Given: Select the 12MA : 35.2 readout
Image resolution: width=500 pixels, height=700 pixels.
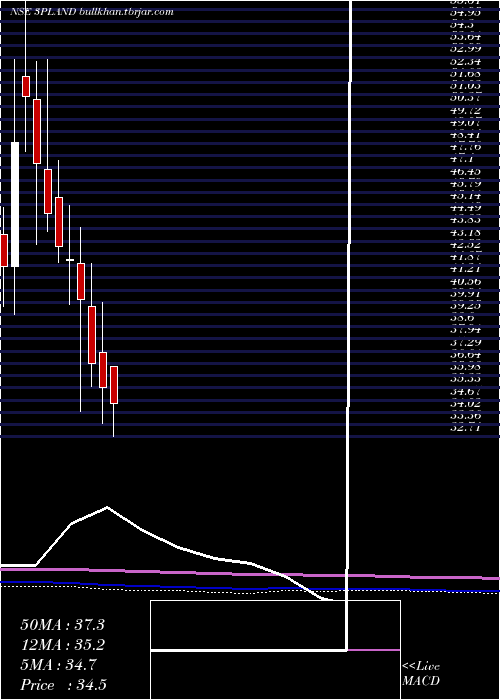Looking at the screenshot, I should (62, 645).
